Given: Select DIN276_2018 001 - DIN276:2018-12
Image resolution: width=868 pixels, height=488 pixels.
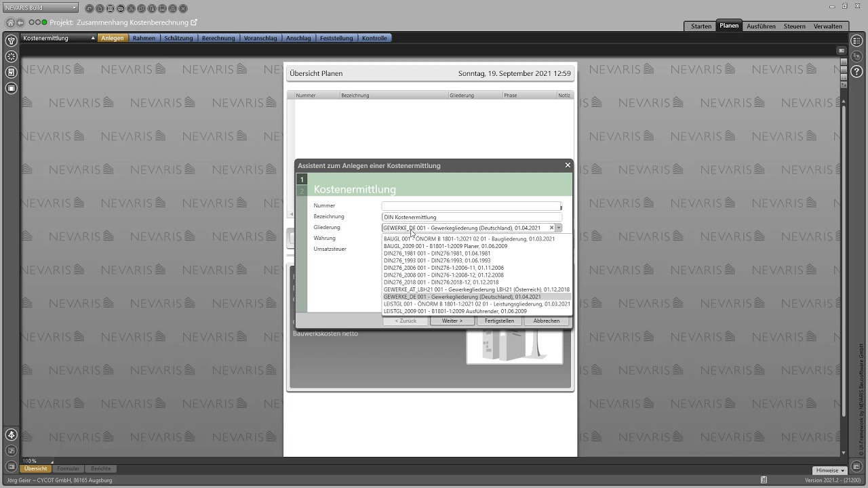Looking at the screenshot, I should 477,282.
